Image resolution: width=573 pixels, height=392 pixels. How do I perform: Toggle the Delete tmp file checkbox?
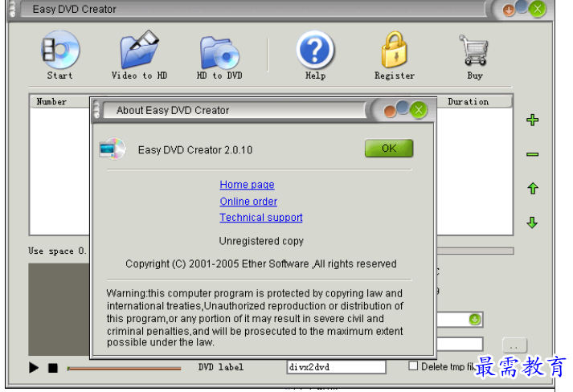click(413, 365)
